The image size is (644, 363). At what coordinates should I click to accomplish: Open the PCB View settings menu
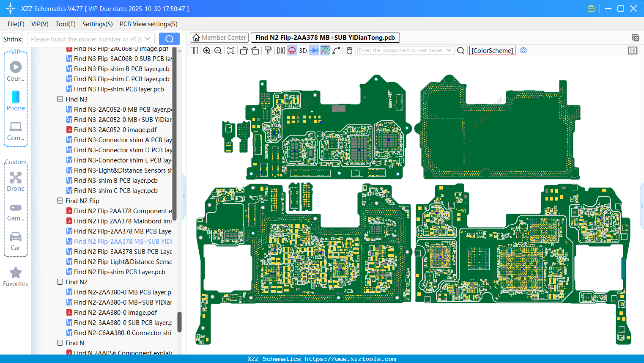coord(148,24)
